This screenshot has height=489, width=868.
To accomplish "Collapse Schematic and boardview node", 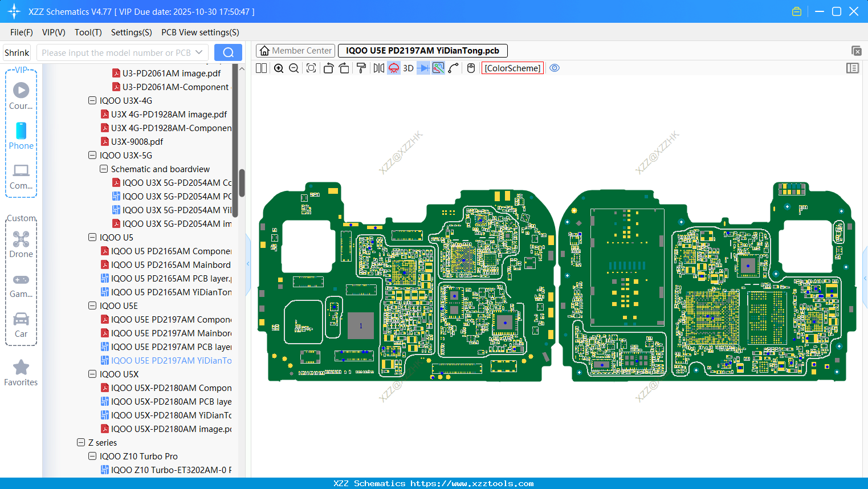I will pyautogui.click(x=104, y=169).
